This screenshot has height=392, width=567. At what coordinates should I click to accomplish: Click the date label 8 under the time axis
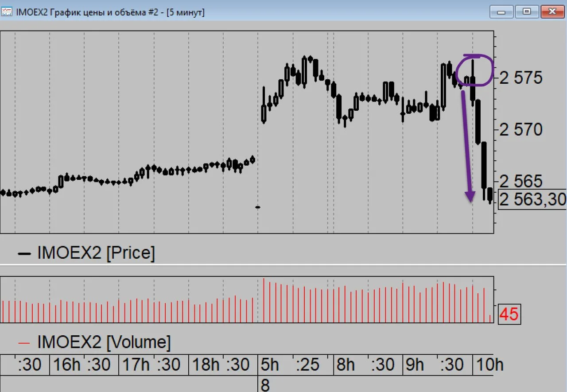(265, 385)
